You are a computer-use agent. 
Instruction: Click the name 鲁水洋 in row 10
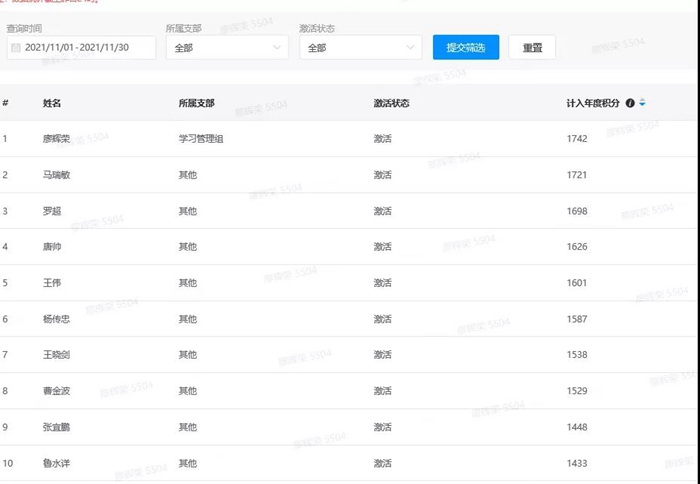(57, 463)
